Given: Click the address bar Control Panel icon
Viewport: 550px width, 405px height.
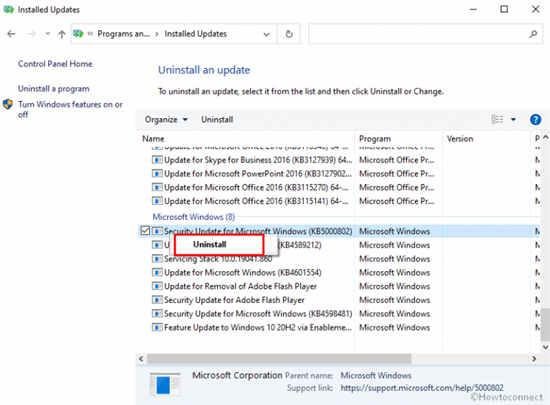Looking at the screenshot, I should (x=78, y=34).
